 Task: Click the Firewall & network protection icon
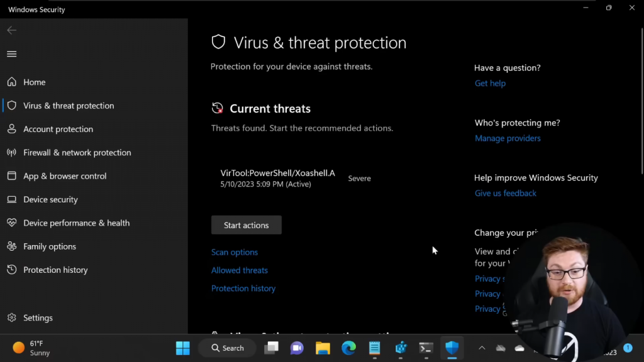click(11, 153)
